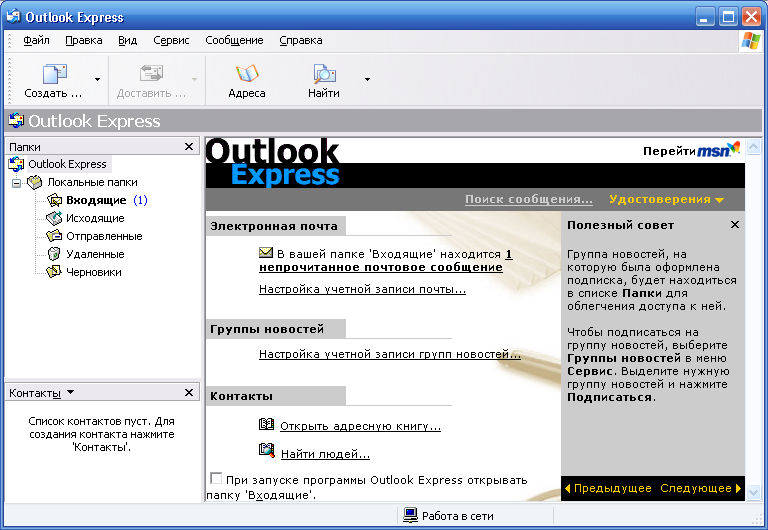Open the Адреса address book icon

(x=247, y=73)
